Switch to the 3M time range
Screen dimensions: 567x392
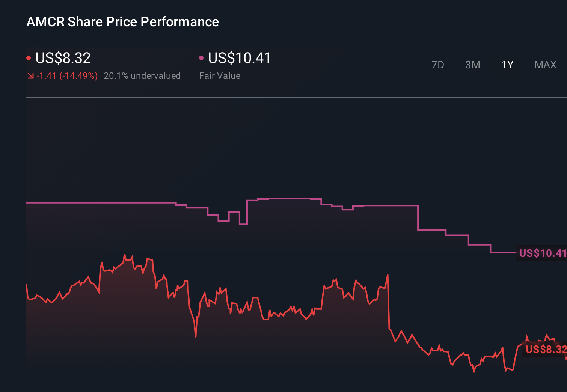pos(473,65)
